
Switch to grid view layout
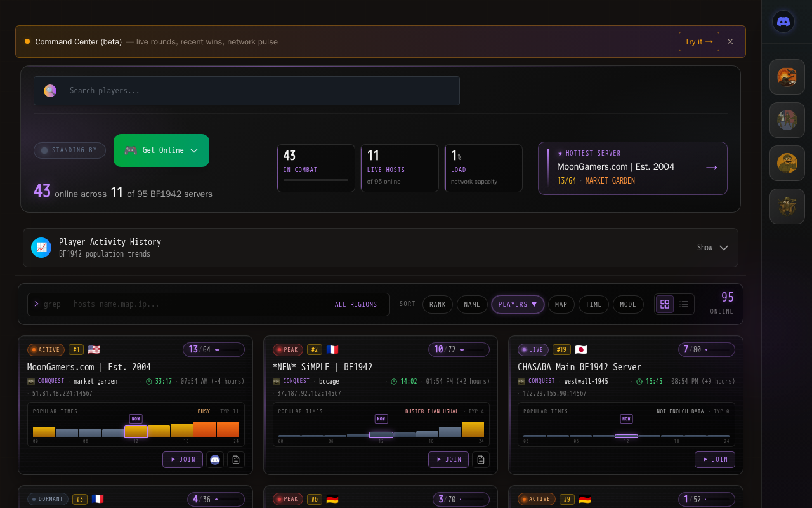[665, 304]
